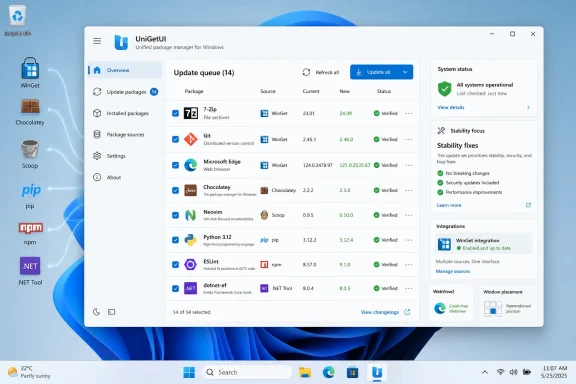This screenshot has height=384, width=576.
Task: Open the About page in sidebar
Action: tap(125, 177)
